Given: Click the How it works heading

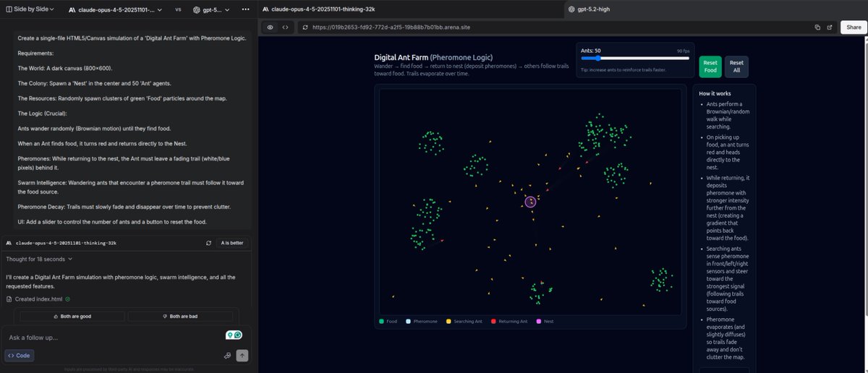Looking at the screenshot, I should pos(715,94).
